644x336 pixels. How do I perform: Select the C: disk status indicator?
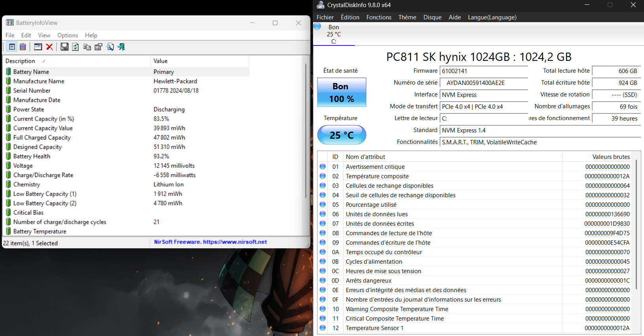pos(333,34)
